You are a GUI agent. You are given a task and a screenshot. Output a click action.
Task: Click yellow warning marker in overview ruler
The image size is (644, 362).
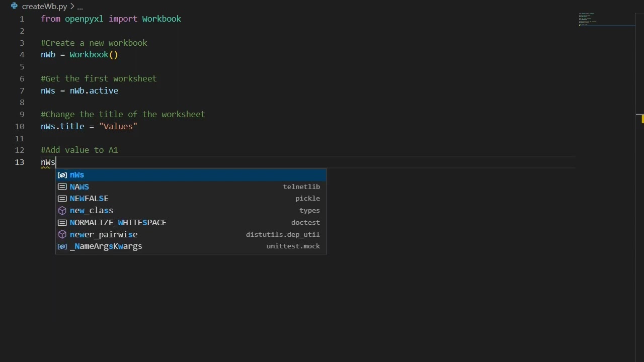coord(642,119)
